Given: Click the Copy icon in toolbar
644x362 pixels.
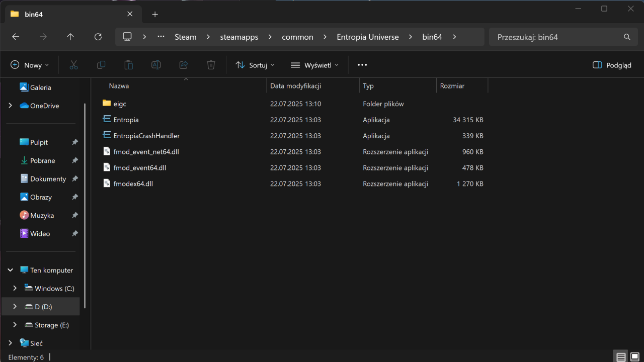Looking at the screenshot, I should pos(101,65).
